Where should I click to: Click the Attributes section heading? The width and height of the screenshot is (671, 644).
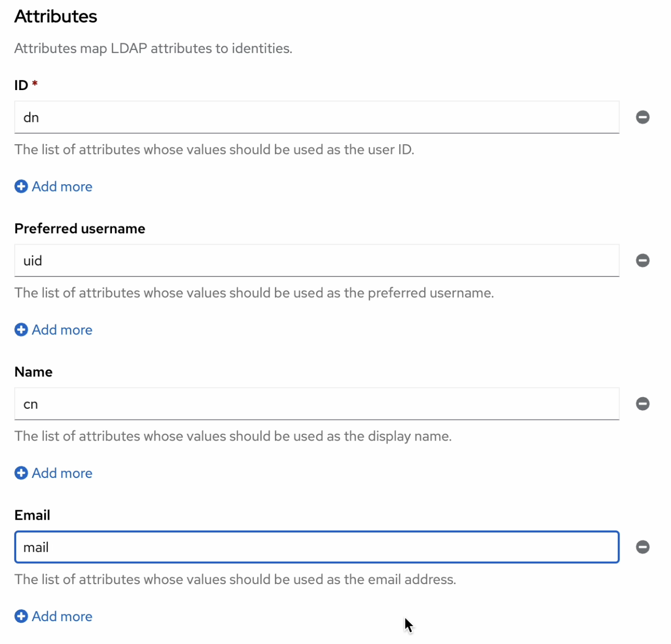[x=55, y=16]
